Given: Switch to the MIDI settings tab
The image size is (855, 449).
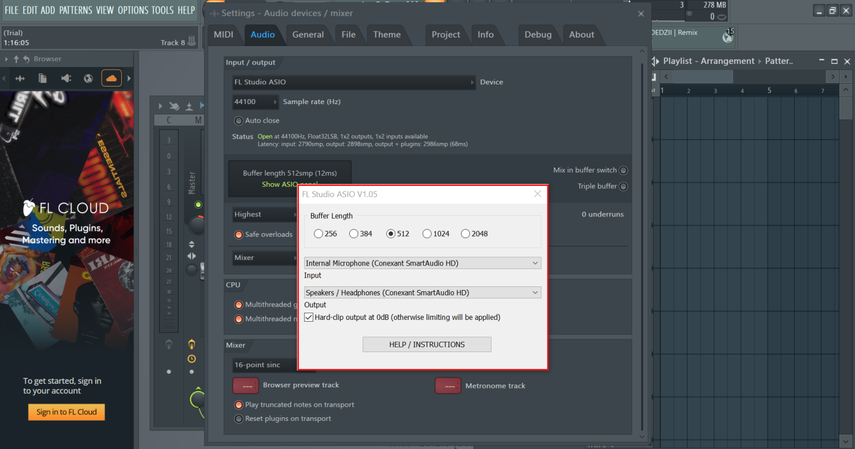Looking at the screenshot, I should [x=224, y=34].
